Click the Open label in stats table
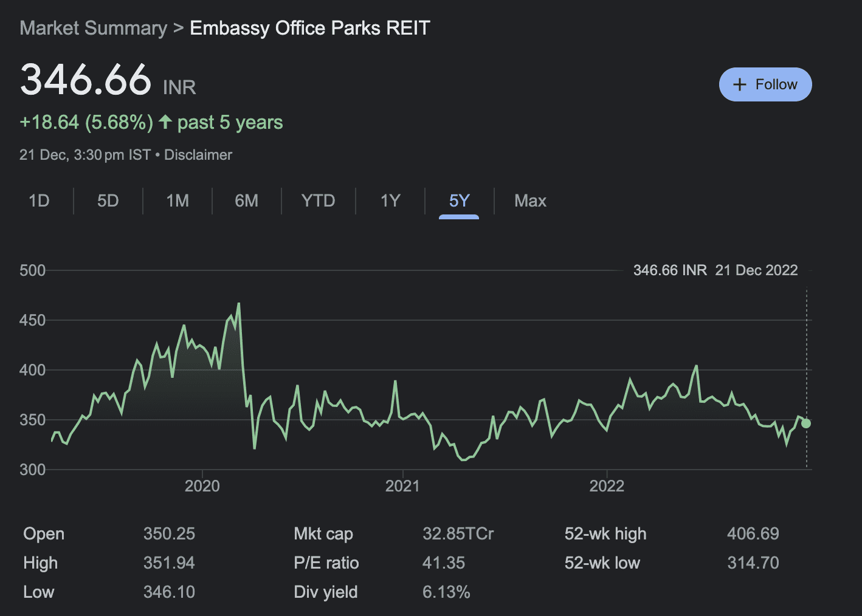 tap(44, 534)
